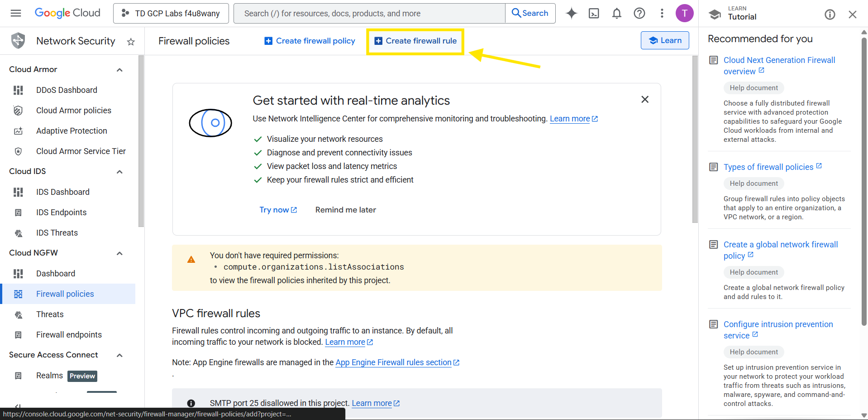Dismiss the real-time analytics card
This screenshot has height=420, width=868.
pyautogui.click(x=645, y=99)
